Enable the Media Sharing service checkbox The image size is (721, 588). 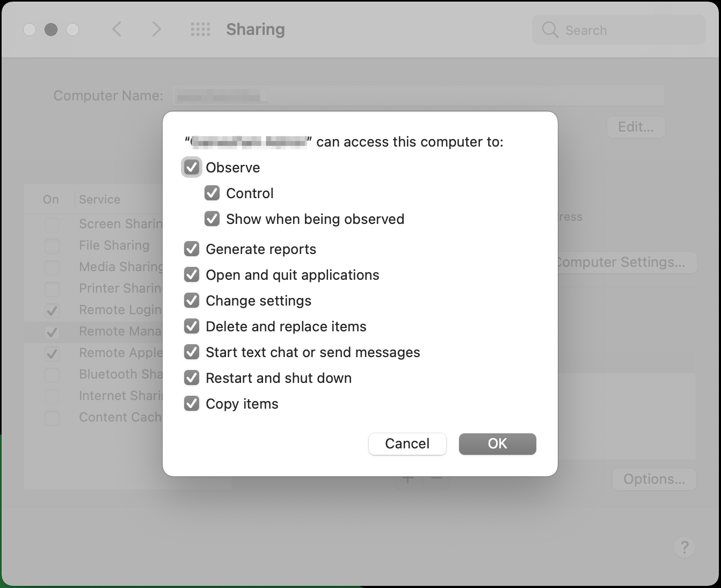(x=52, y=267)
